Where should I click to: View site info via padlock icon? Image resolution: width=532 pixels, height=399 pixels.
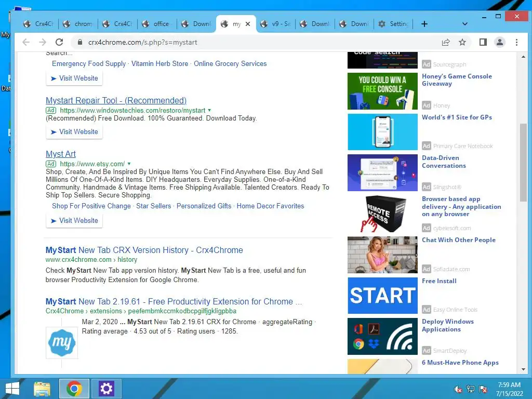click(x=79, y=42)
